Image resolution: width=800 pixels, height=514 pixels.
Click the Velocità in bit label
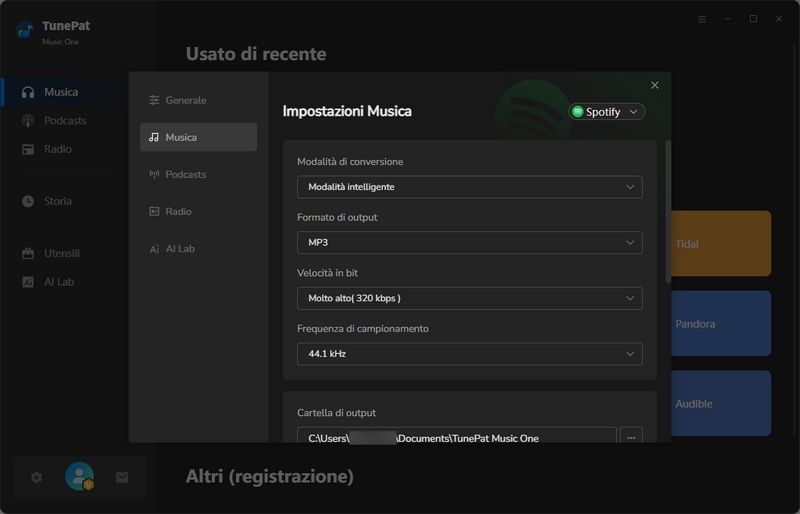[x=327, y=273]
